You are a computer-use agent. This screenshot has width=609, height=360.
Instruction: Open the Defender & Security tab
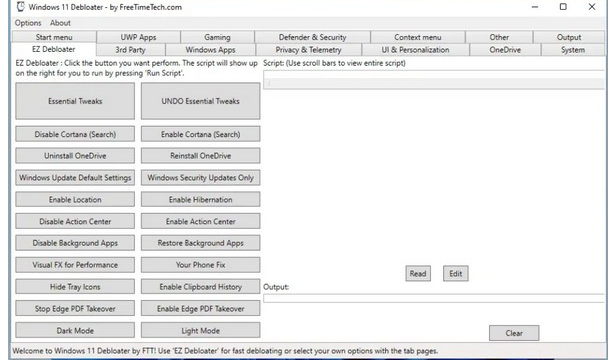click(x=312, y=37)
